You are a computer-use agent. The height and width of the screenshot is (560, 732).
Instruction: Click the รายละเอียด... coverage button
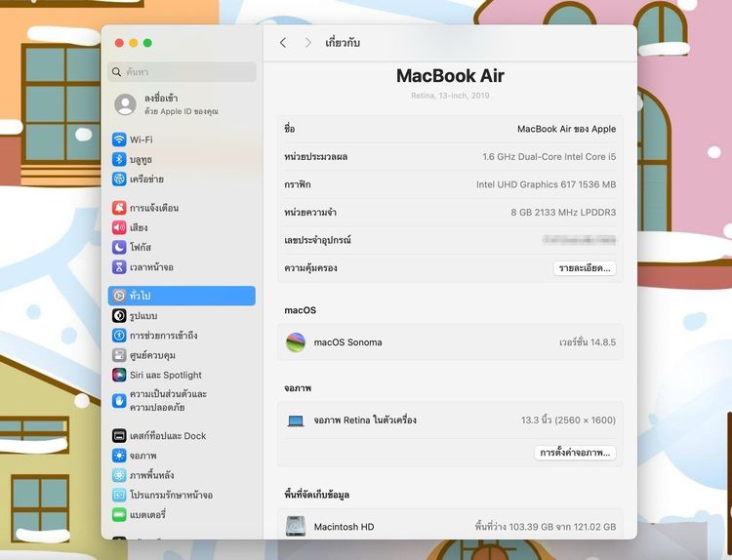click(x=585, y=268)
